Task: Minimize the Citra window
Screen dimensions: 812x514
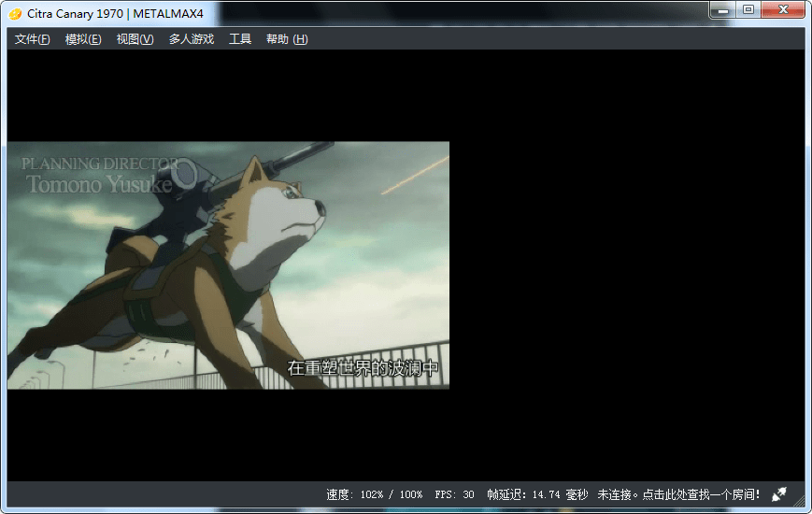Action: point(722,9)
